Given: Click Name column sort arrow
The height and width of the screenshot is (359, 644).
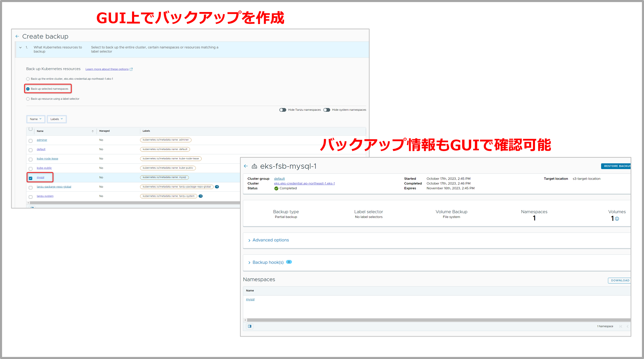Looking at the screenshot, I should [x=92, y=131].
